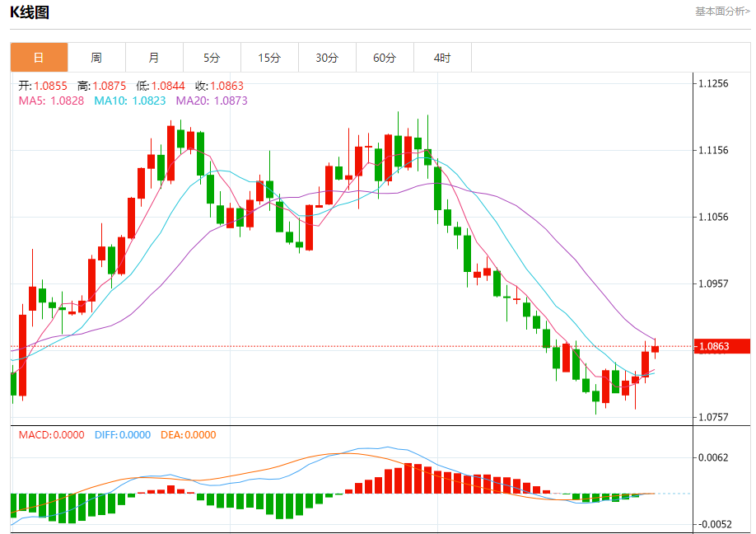
Task: Click the 0.0062 MACD axis label
Action: coord(713,457)
